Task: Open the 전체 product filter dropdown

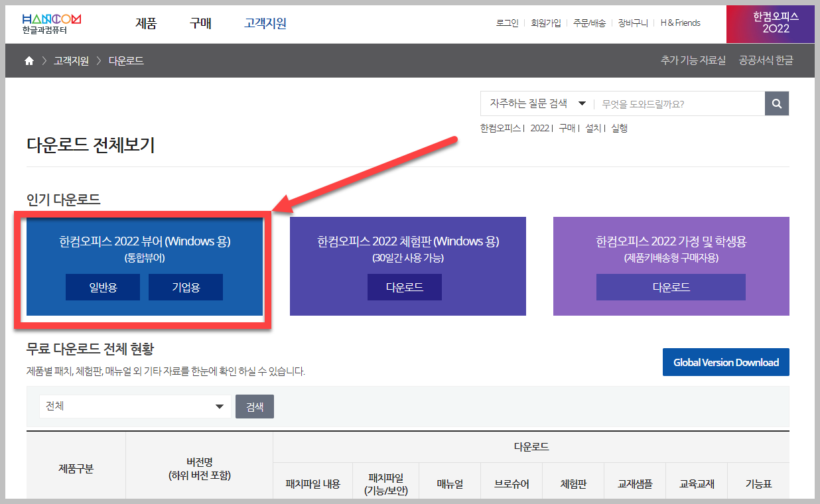Action: tap(135, 407)
